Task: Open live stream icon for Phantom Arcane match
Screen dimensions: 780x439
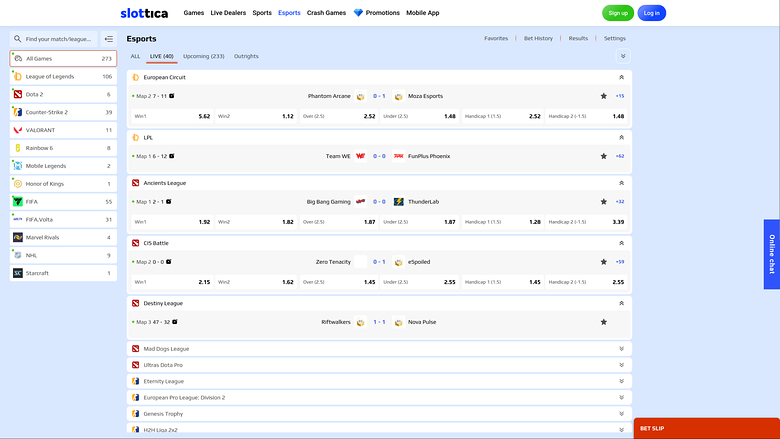Action: coord(172,96)
